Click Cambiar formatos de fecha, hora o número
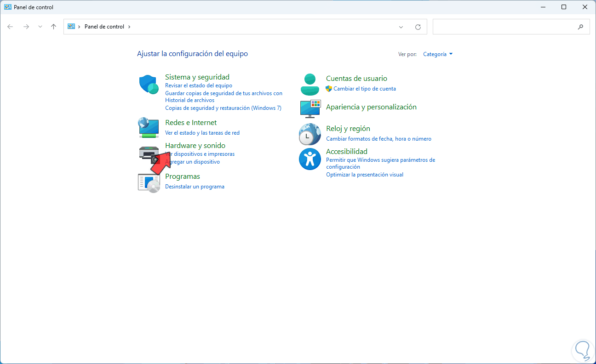 pyautogui.click(x=378, y=139)
